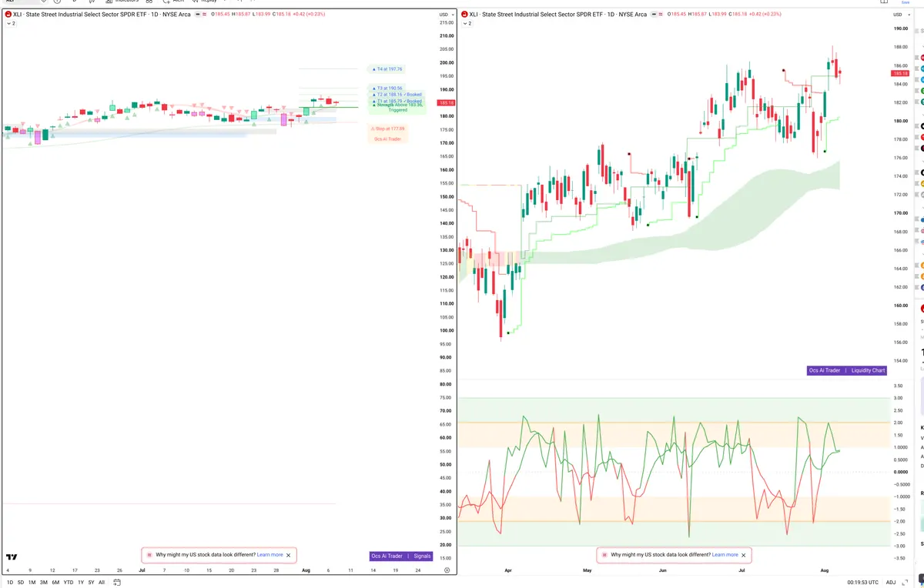The width and height of the screenshot is (924, 588).
Task: Open the USD currency dropdown on left chart
Action: click(x=445, y=15)
